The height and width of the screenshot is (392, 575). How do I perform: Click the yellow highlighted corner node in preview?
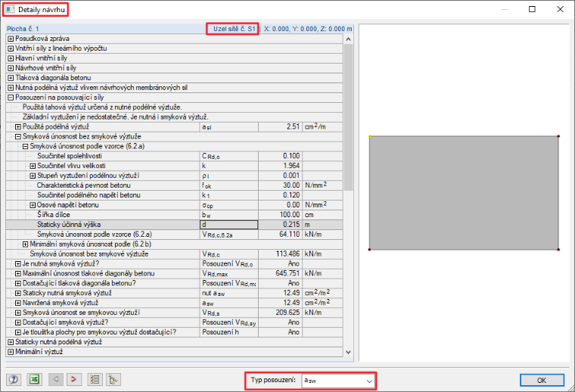click(x=370, y=136)
